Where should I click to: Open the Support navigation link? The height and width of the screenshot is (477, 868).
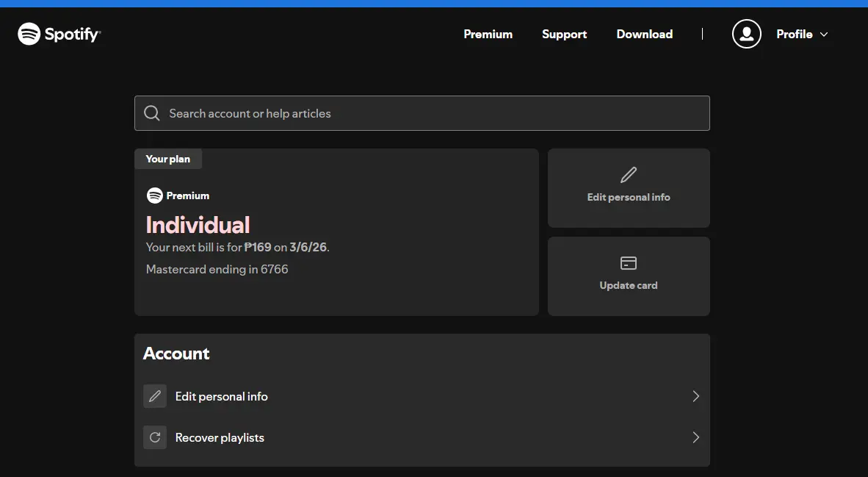(564, 35)
